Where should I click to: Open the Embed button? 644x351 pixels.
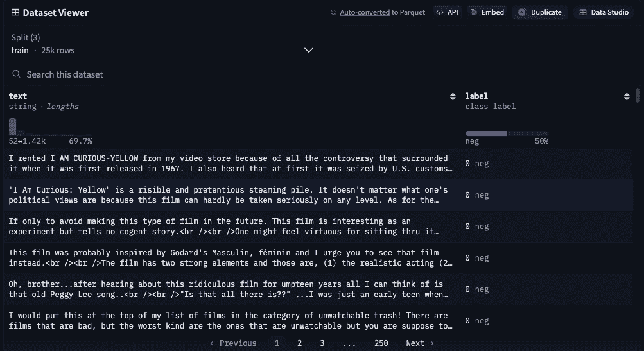(487, 12)
